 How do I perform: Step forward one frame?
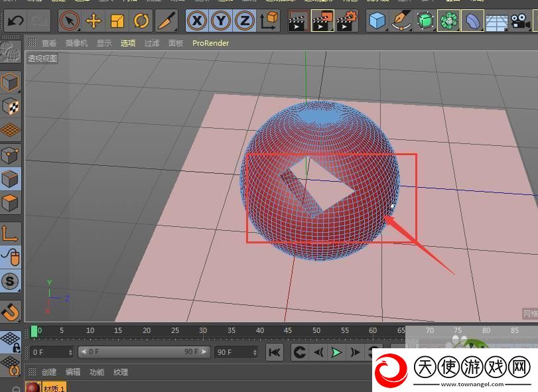click(x=355, y=352)
